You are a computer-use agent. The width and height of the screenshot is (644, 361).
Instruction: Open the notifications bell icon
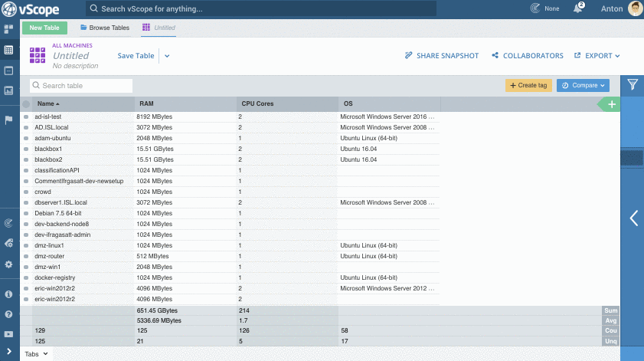(x=578, y=8)
